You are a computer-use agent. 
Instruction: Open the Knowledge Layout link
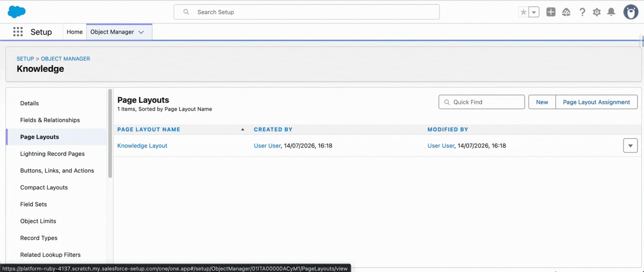[142, 145]
